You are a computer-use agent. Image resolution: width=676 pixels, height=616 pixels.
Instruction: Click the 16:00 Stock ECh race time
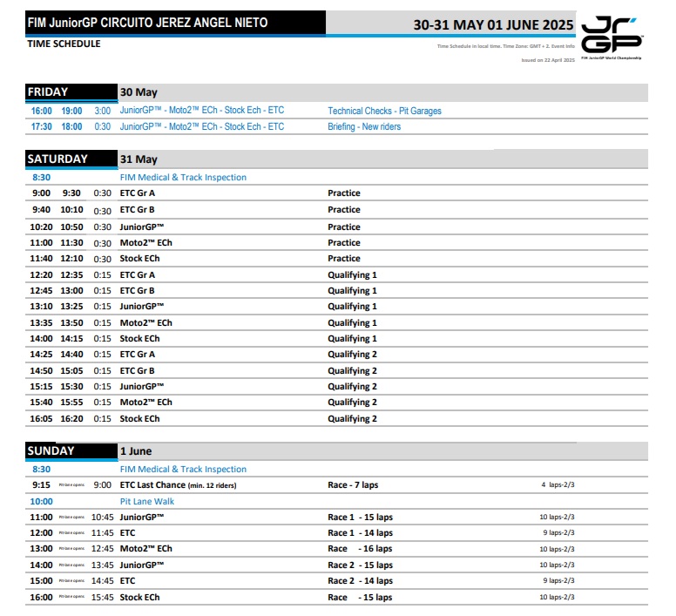(41, 598)
